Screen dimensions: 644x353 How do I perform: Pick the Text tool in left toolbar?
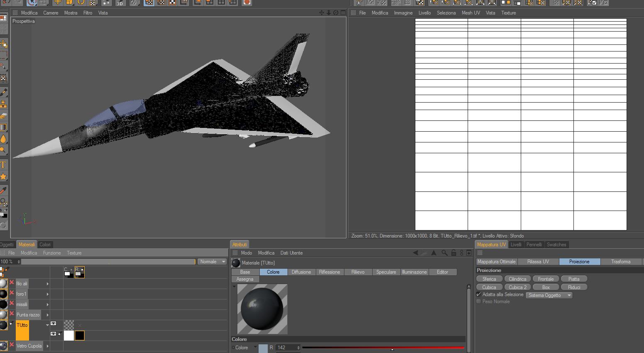(3, 165)
